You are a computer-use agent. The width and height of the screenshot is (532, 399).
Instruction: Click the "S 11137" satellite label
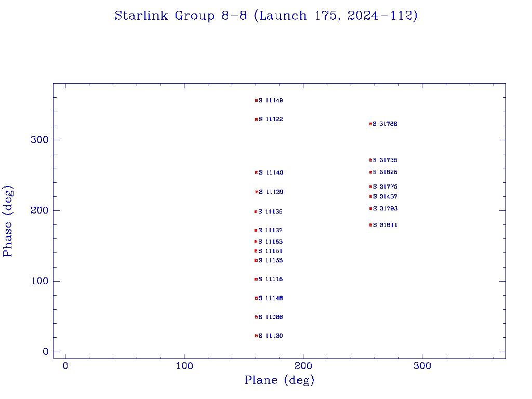coord(270,230)
